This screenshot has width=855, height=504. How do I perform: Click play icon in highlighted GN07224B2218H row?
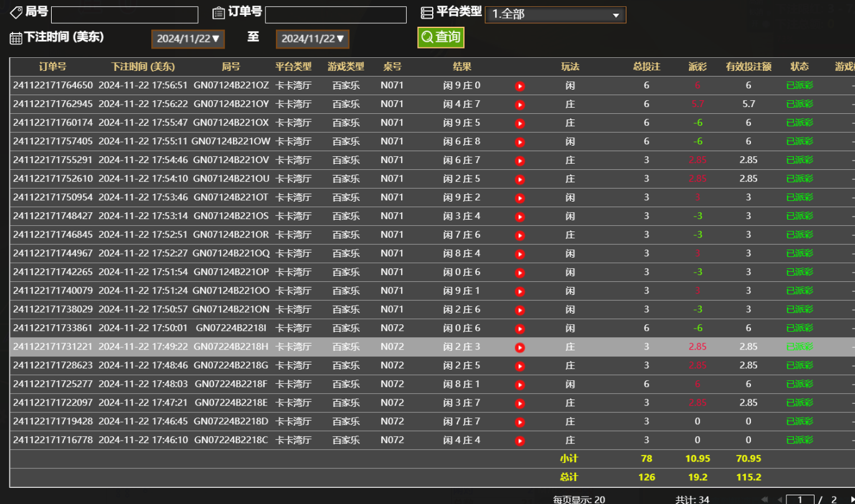[520, 347]
